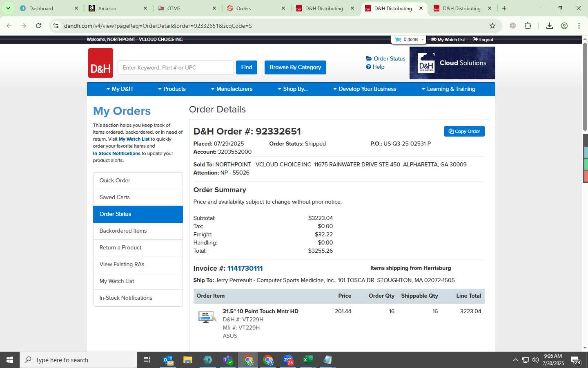Click the D&H red logo
The height and width of the screenshot is (368, 588).
pyautogui.click(x=100, y=63)
